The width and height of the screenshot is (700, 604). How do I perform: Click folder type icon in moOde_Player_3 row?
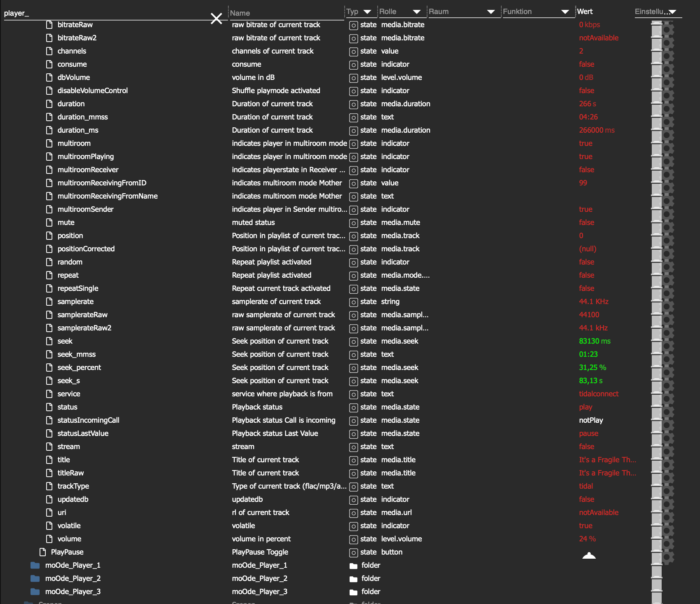tap(353, 592)
